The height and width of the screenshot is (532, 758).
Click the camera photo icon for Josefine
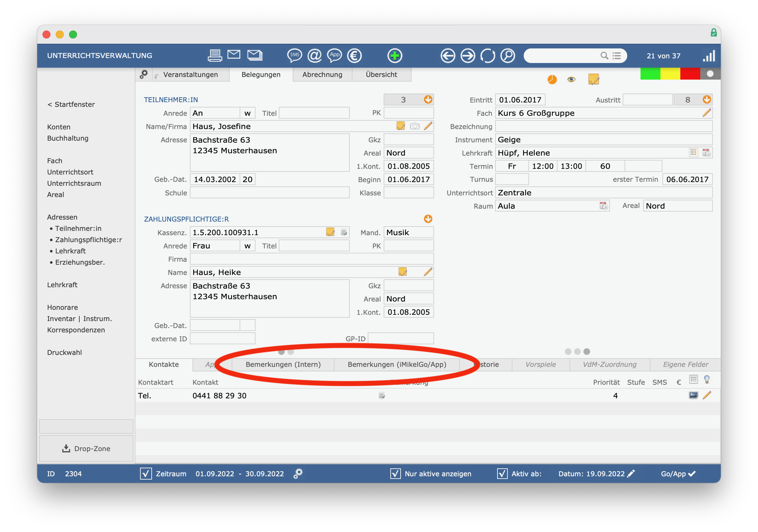pos(415,126)
